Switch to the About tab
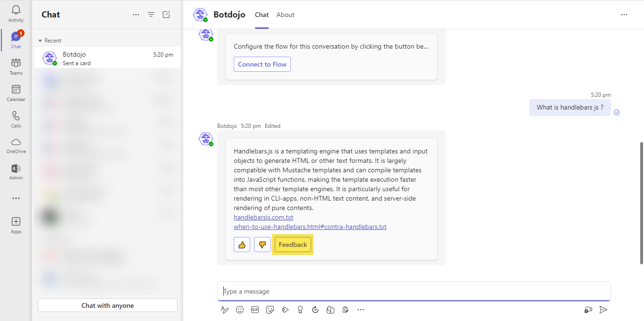644x321 pixels. point(286,15)
